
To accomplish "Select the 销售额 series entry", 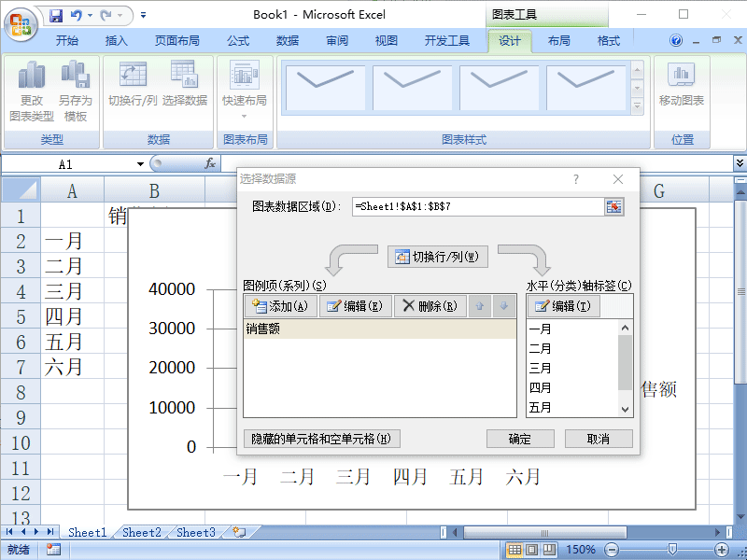I will [x=380, y=329].
